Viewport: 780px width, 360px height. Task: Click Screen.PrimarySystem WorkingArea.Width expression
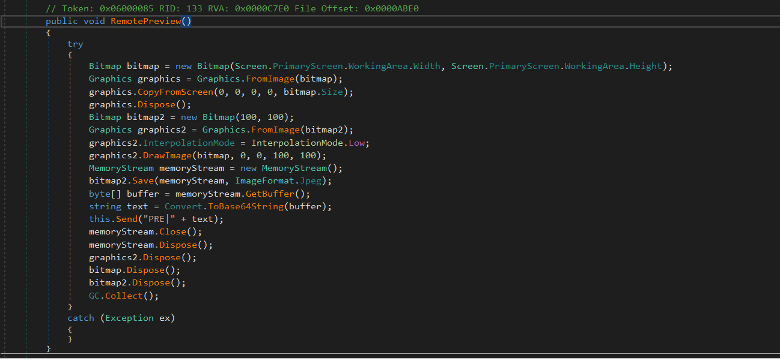tap(337, 66)
